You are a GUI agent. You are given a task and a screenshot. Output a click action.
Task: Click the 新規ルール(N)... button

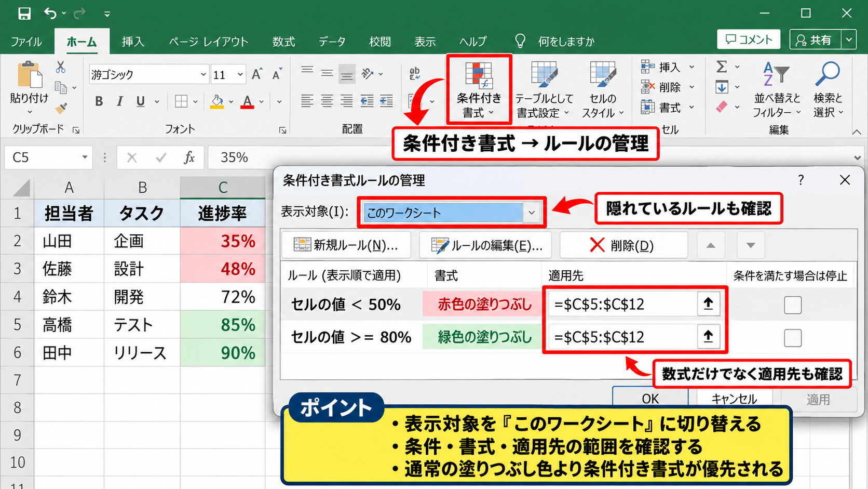click(x=346, y=245)
